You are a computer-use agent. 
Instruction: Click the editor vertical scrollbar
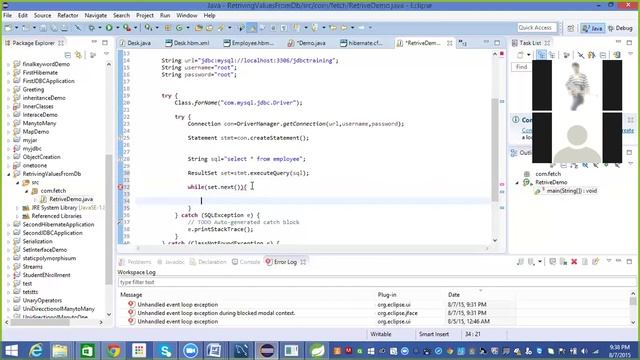click(x=495, y=150)
